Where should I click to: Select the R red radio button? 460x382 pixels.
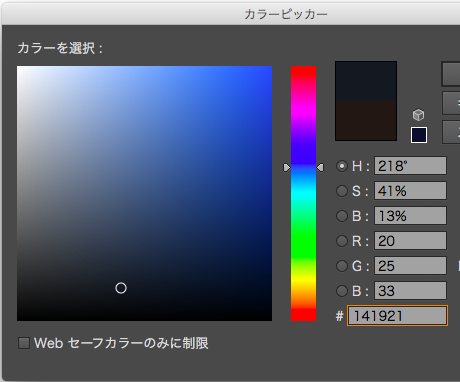pos(342,241)
